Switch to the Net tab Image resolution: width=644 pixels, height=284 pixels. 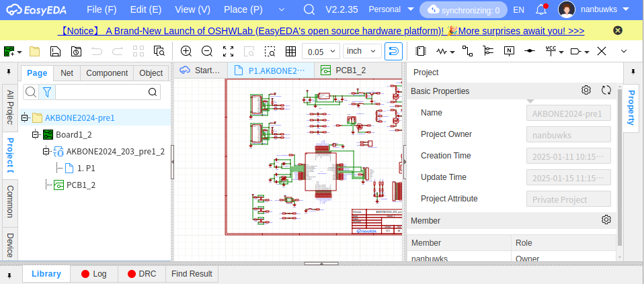tap(67, 73)
